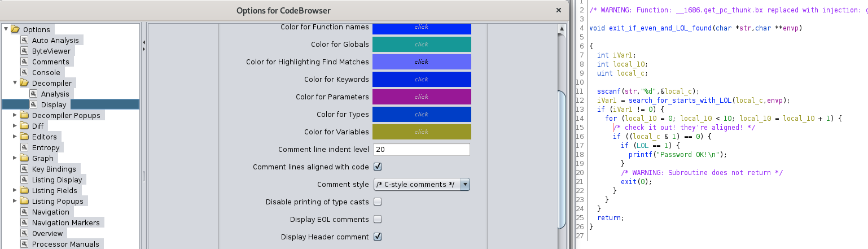Viewport: 868px width, 249px height.
Task: Click the uint local_c declaration
Action: point(622,73)
